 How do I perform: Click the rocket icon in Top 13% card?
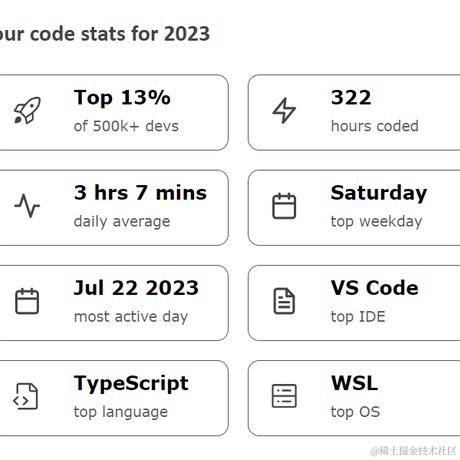pos(27,110)
